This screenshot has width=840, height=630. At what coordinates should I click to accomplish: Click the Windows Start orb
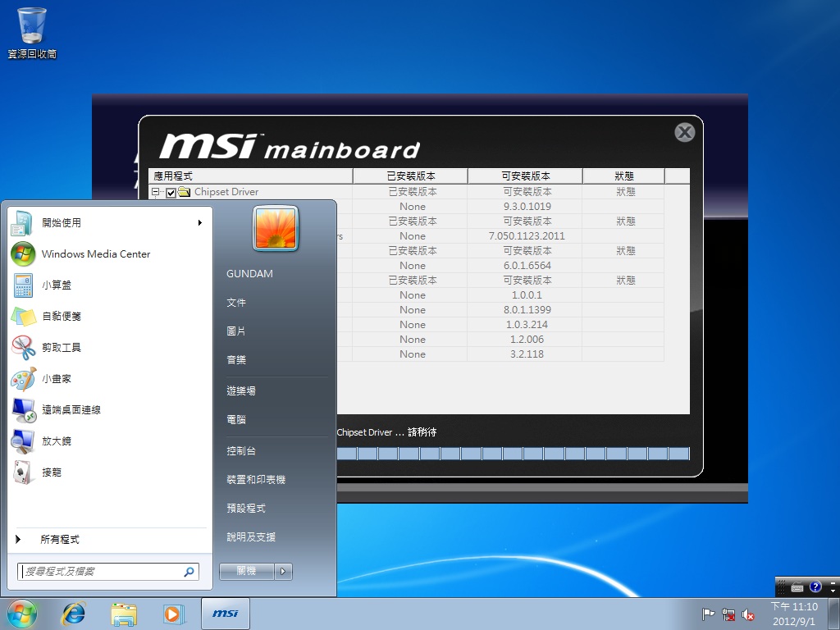point(22,614)
